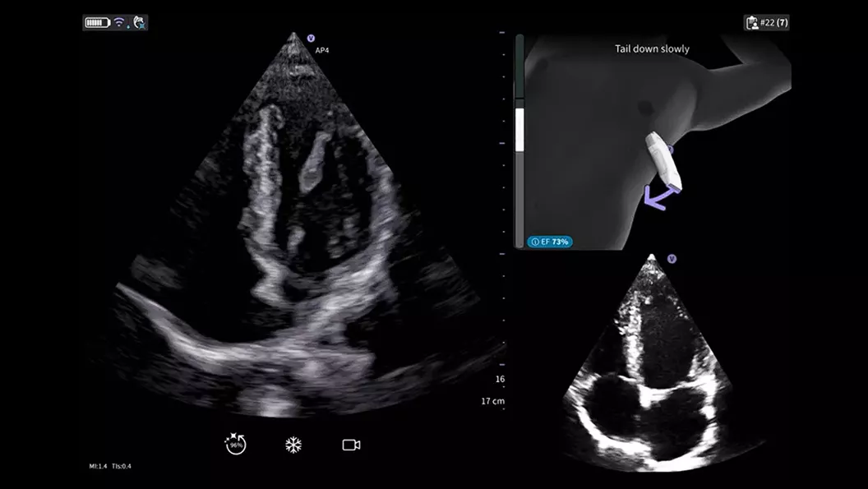The width and height of the screenshot is (868, 489).
Task: Start recording with the video camera icon
Action: pyautogui.click(x=352, y=445)
